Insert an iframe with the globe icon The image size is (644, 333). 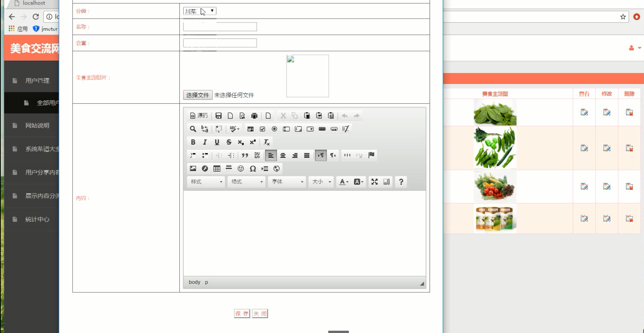coord(276,168)
